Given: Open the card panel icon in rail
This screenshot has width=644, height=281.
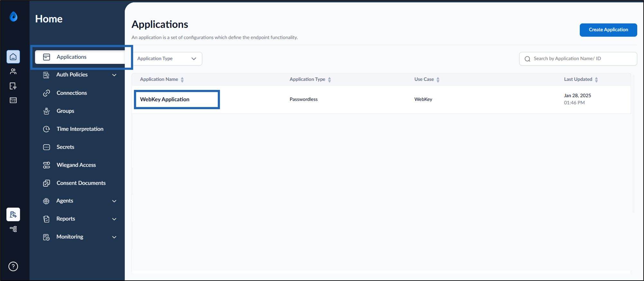Looking at the screenshot, I should click(x=13, y=100).
